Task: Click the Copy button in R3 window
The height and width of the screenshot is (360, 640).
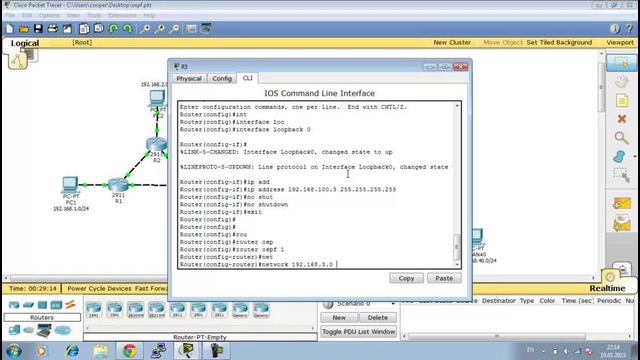Action: pyautogui.click(x=406, y=278)
